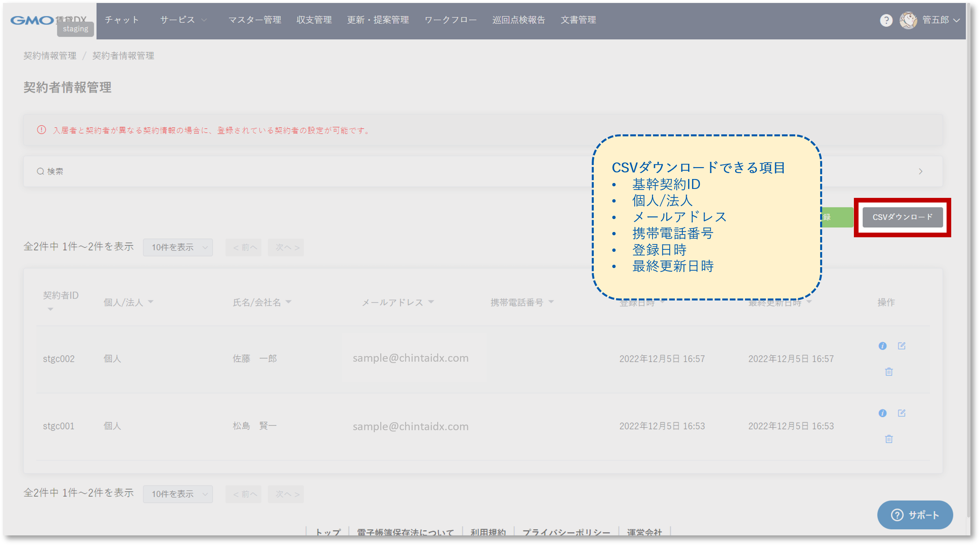Expand the 検索 panel with the chevron
This screenshot has height=545, width=980.
pyautogui.click(x=920, y=171)
